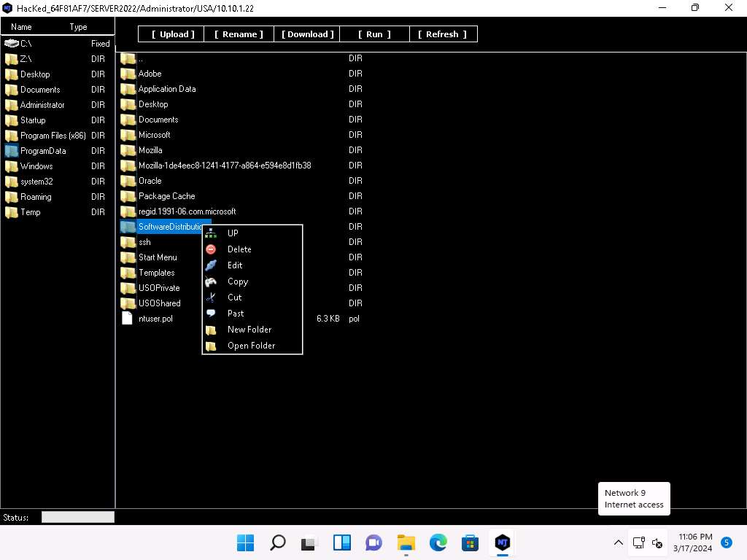Select the ntuser.pol file icon
Screen dimensions: 747x560
(128, 319)
